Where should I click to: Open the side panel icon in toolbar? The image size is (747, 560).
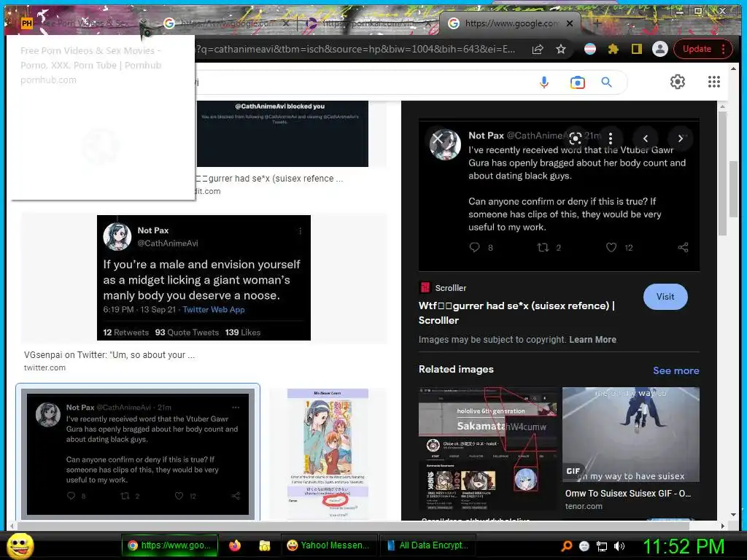(636, 49)
